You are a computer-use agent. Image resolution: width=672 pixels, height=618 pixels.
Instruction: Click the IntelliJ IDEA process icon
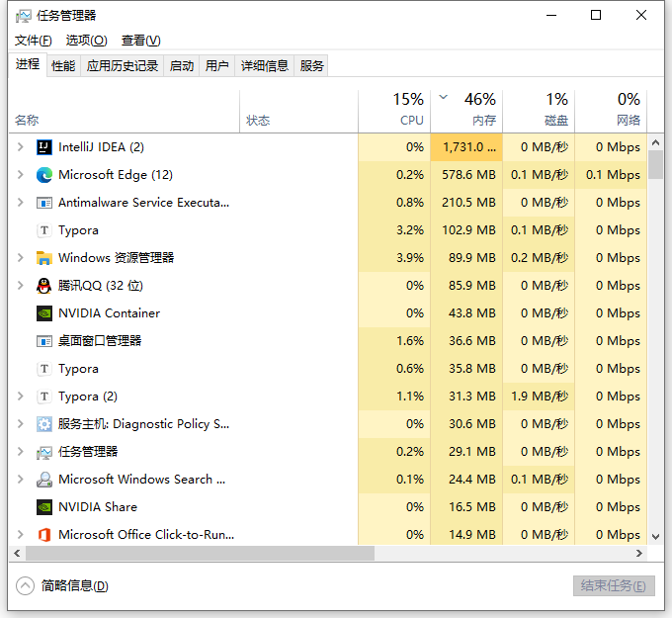[44, 147]
